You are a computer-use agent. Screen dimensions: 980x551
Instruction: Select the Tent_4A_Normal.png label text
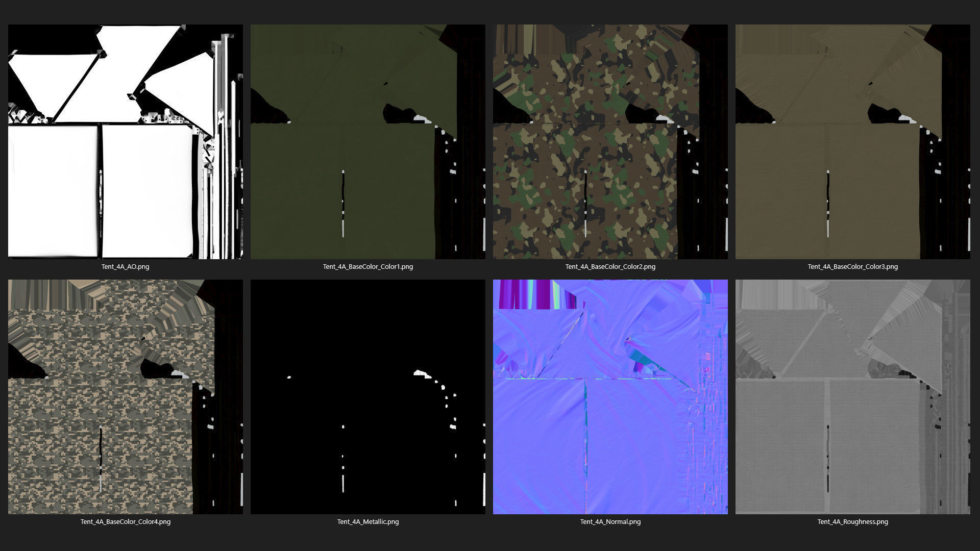click(610, 521)
